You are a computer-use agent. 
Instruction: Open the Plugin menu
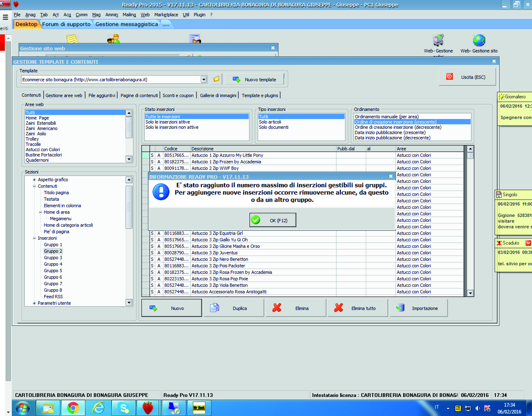click(x=200, y=15)
